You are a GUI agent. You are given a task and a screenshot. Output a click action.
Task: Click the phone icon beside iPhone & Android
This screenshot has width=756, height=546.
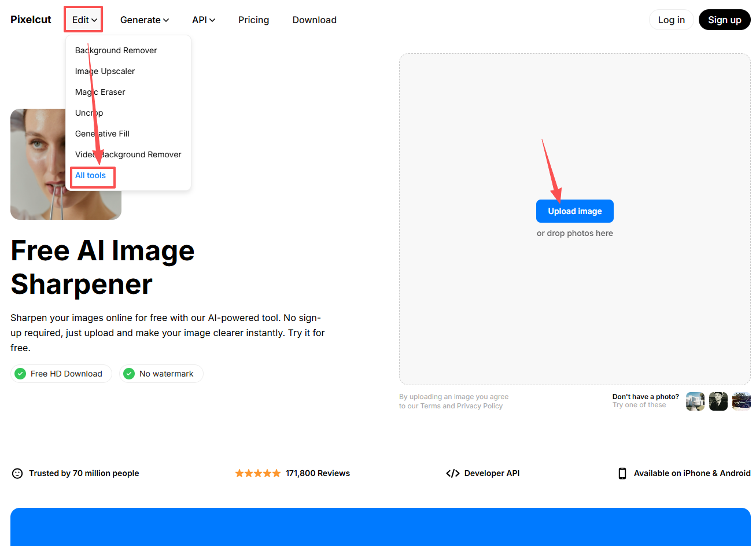click(x=622, y=473)
